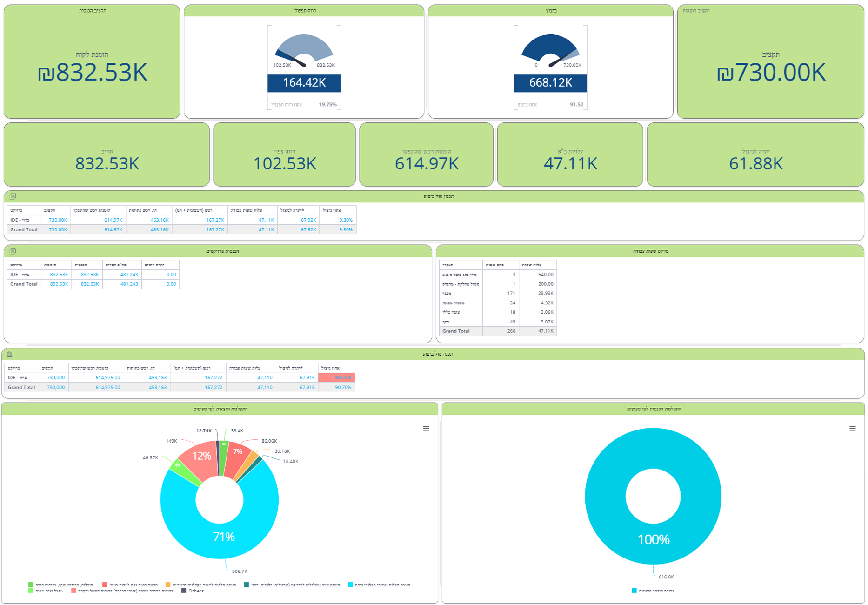Select the ₪730.00K budget tile
The height and width of the screenshot is (605, 868).
click(770, 62)
